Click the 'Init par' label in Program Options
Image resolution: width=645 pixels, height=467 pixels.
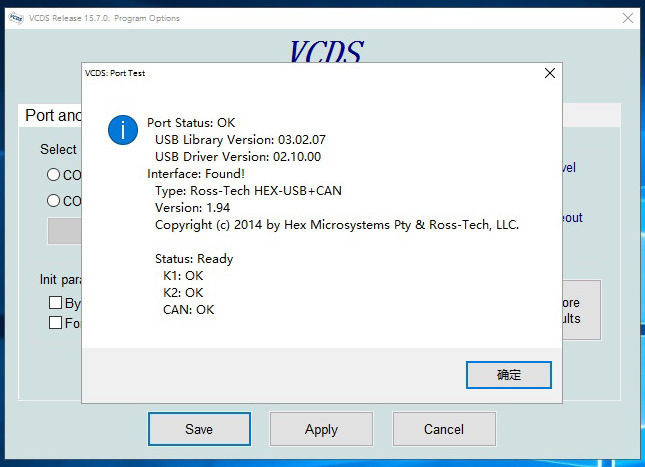pyautogui.click(x=60, y=280)
